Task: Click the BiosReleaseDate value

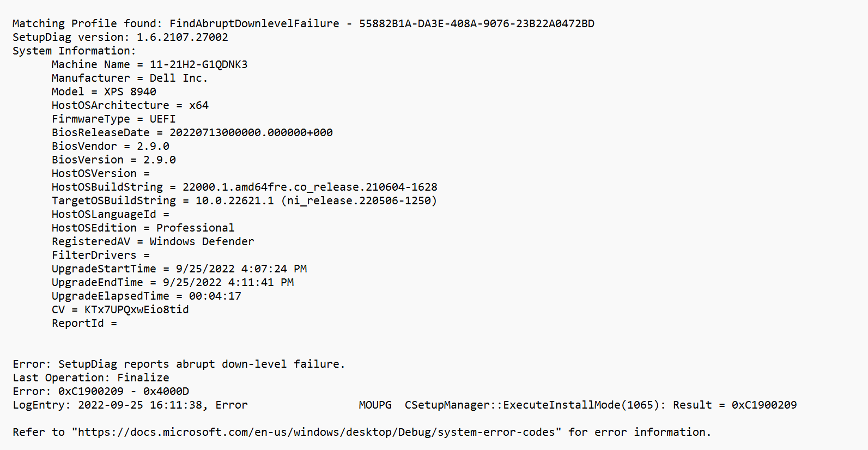Action: pos(251,132)
